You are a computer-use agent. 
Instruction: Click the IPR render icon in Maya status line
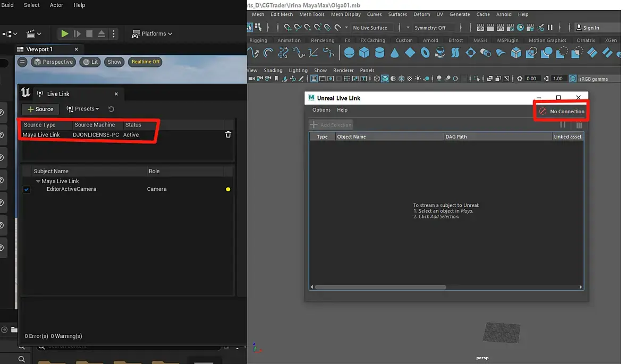pos(500,28)
